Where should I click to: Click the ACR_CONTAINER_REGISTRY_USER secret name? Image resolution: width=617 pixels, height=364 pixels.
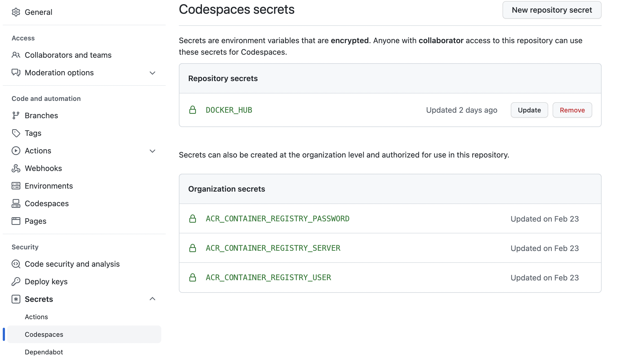coord(268,278)
